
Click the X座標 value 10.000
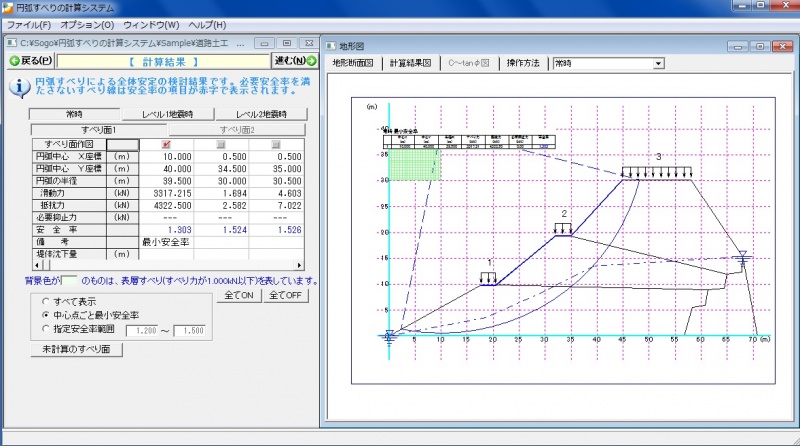click(x=177, y=157)
